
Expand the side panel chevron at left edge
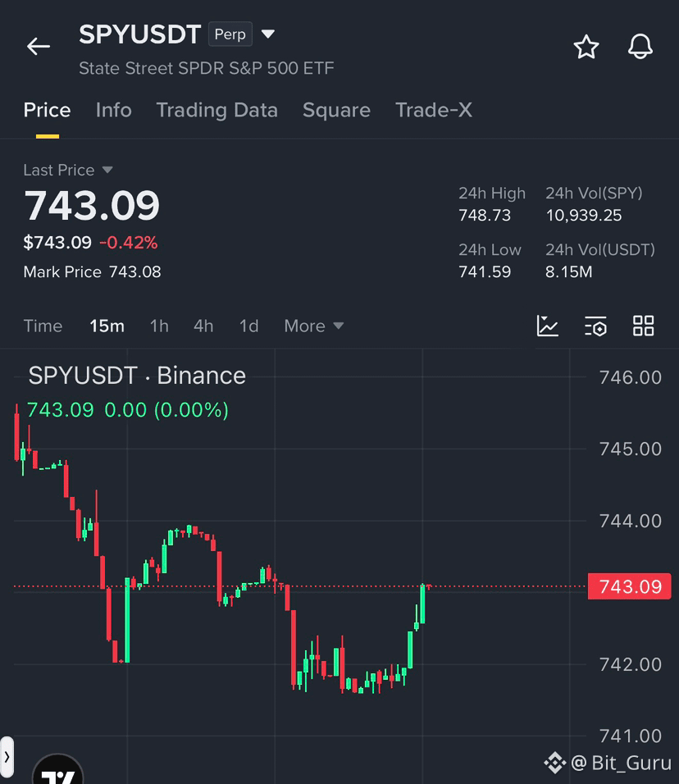pos(7,756)
